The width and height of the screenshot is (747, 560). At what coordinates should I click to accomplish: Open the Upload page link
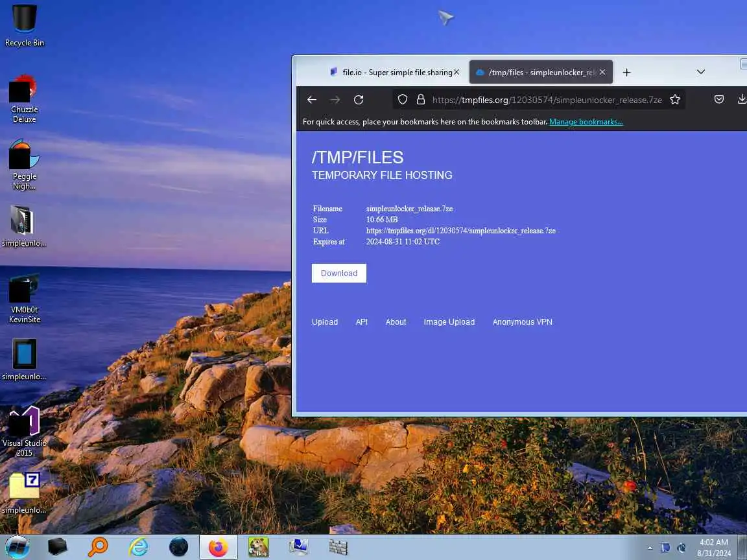[325, 322]
